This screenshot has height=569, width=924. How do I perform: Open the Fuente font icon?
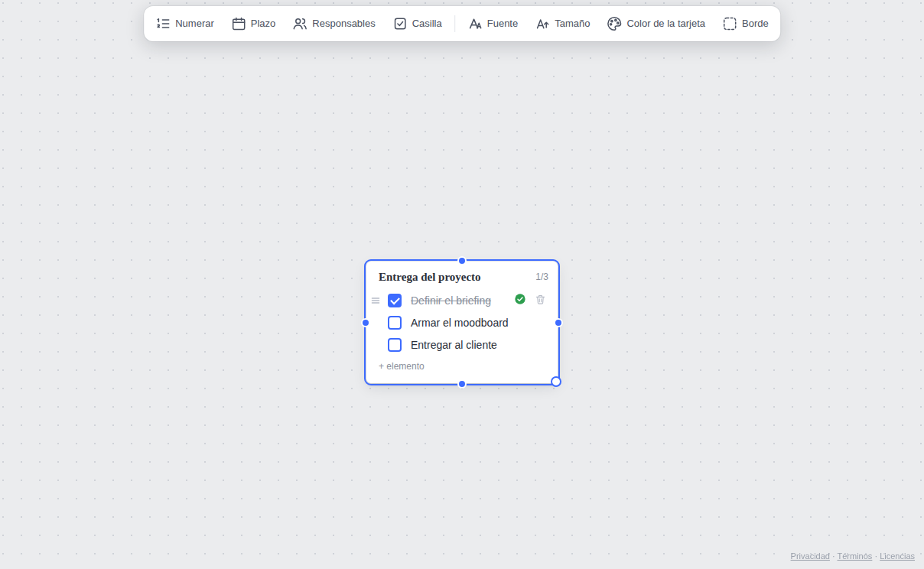point(475,24)
